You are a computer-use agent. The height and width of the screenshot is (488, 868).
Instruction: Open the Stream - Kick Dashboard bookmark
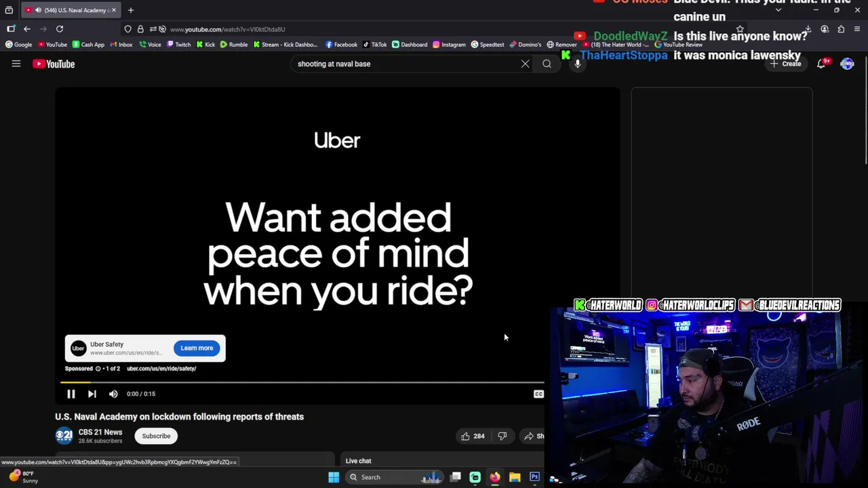click(285, 45)
